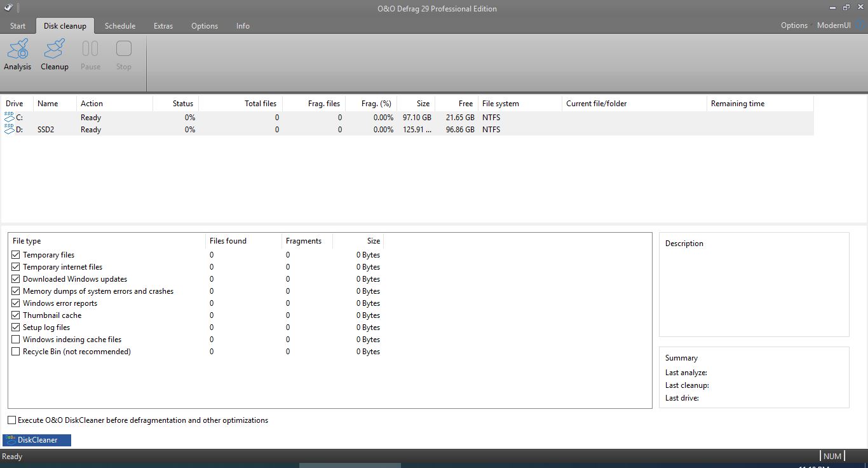Uncheck Temporary internet files checkbox
The height and width of the screenshot is (468, 868).
[x=16, y=267]
